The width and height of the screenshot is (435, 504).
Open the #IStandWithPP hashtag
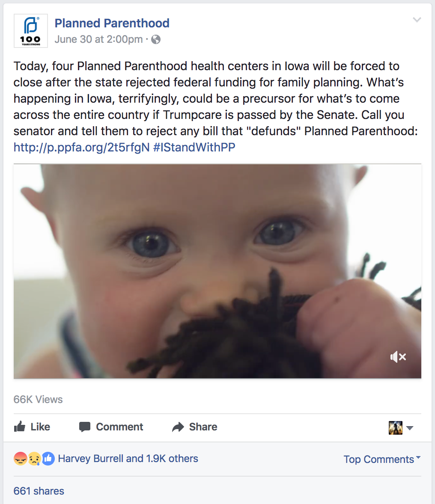tap(194, 147)
